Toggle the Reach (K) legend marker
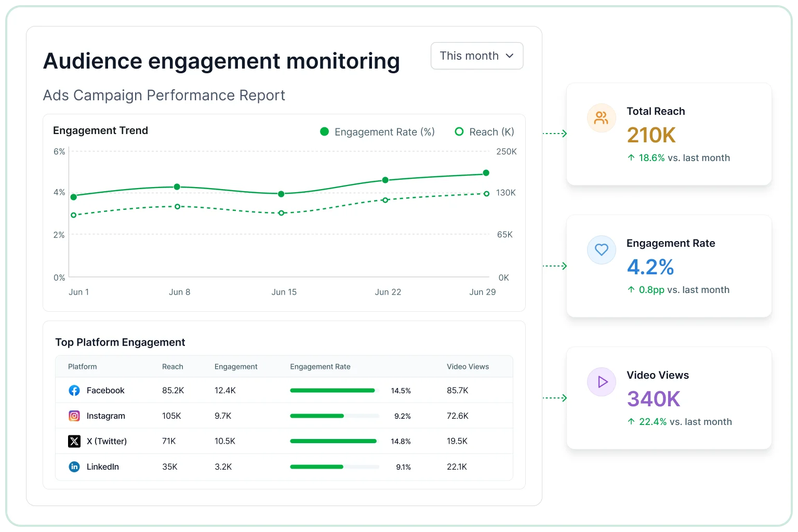 459,131
